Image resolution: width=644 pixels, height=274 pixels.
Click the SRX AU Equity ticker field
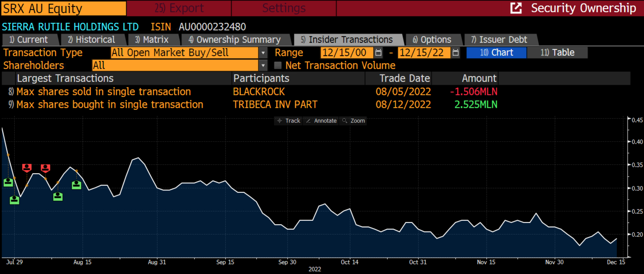pyautogui.click(x=63, y=8)
